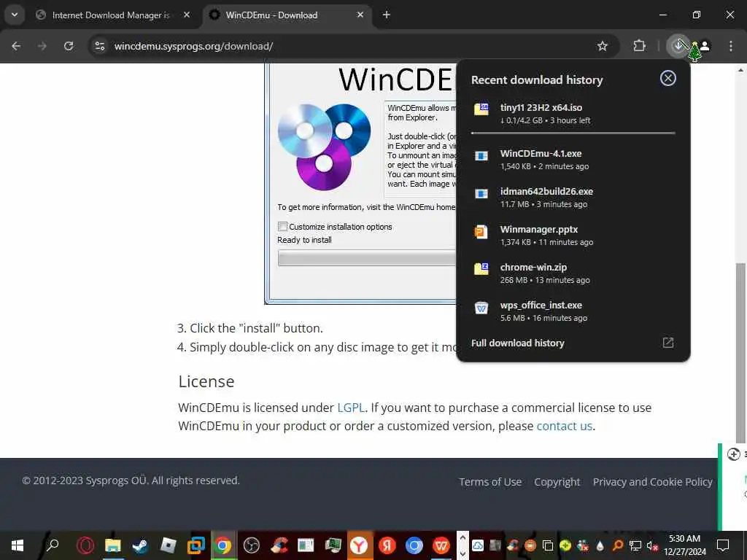Viewport: 747px width, 560px height.
Task: Open chrome-win.zip from download list
Action: [573, 273]
